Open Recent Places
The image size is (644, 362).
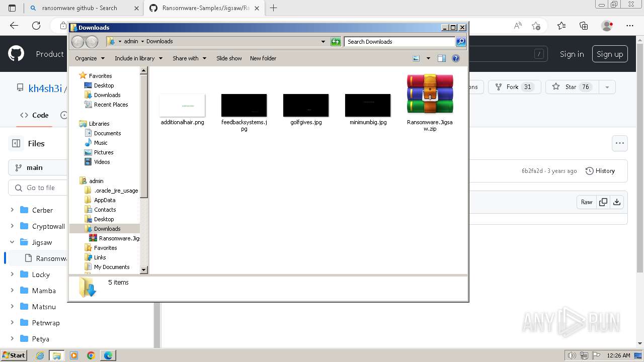111,105
